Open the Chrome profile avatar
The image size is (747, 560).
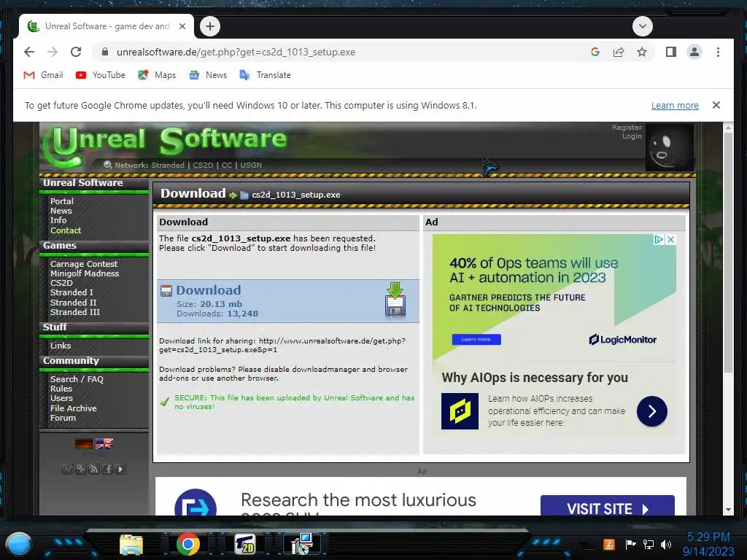[694, 52]
